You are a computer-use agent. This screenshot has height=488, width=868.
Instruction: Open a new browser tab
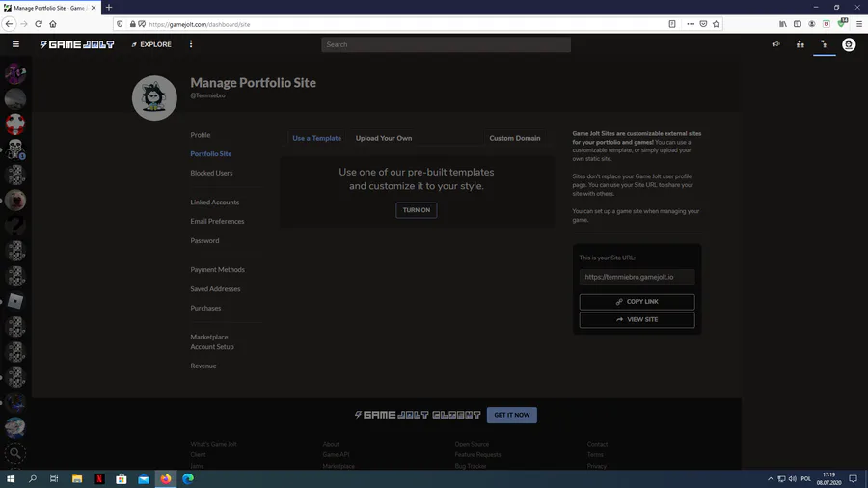pyautogui.click(x=109, y=7)
